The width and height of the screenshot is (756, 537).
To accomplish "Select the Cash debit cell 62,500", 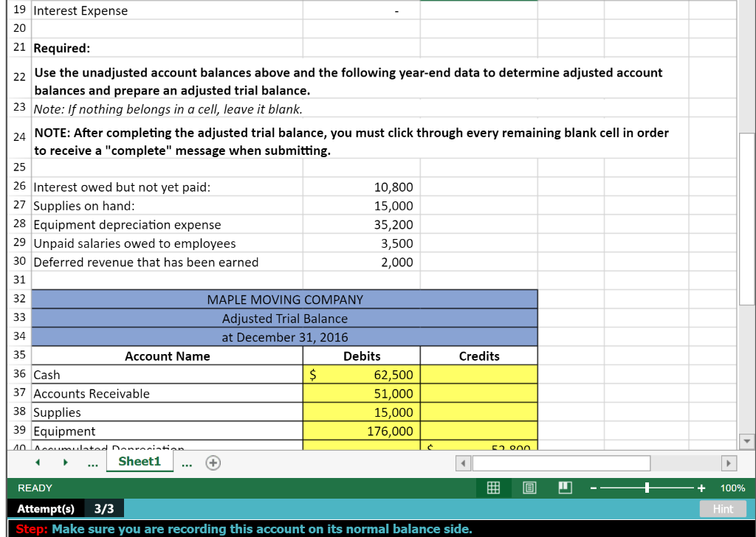I will (x=362, y=375).
